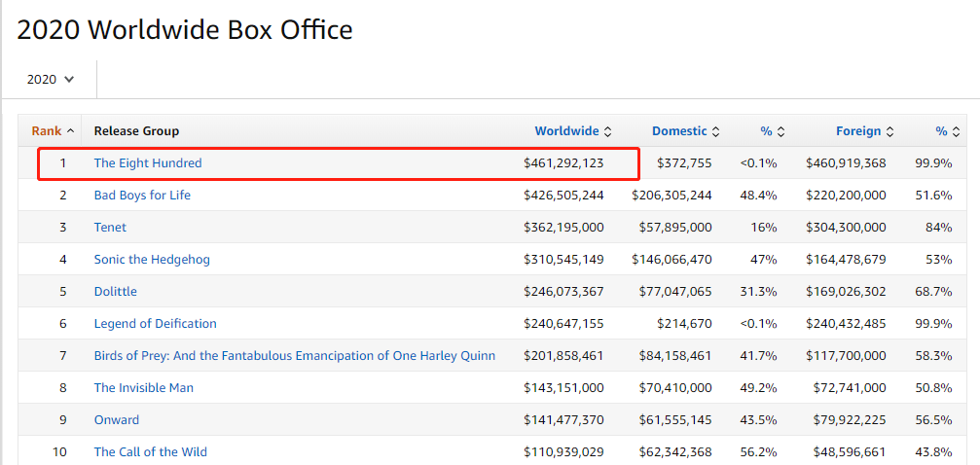Select worldwide value $141,477,370
The image size is (980, 465).
coord(563,419)
